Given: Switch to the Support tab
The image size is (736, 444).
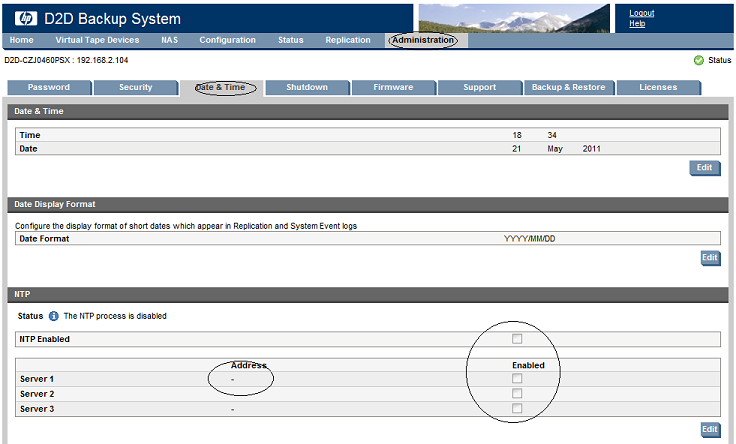Looking at the screenshot, I should [480, 87].
